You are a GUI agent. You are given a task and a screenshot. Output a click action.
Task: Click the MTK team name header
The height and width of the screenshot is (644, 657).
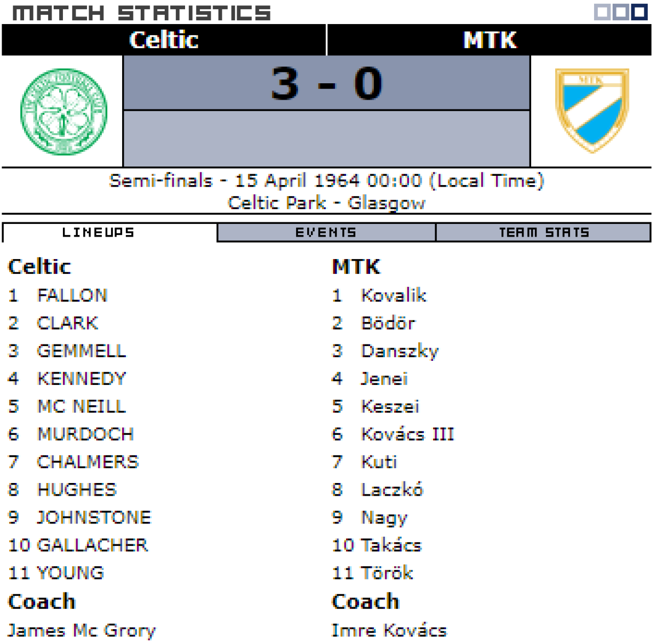click(489, 40)
